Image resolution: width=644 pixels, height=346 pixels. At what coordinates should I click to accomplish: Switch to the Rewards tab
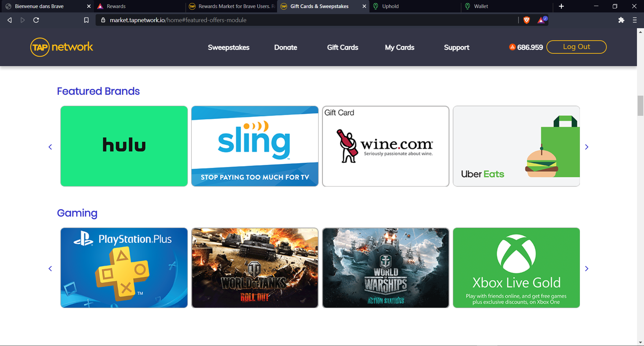139,6
